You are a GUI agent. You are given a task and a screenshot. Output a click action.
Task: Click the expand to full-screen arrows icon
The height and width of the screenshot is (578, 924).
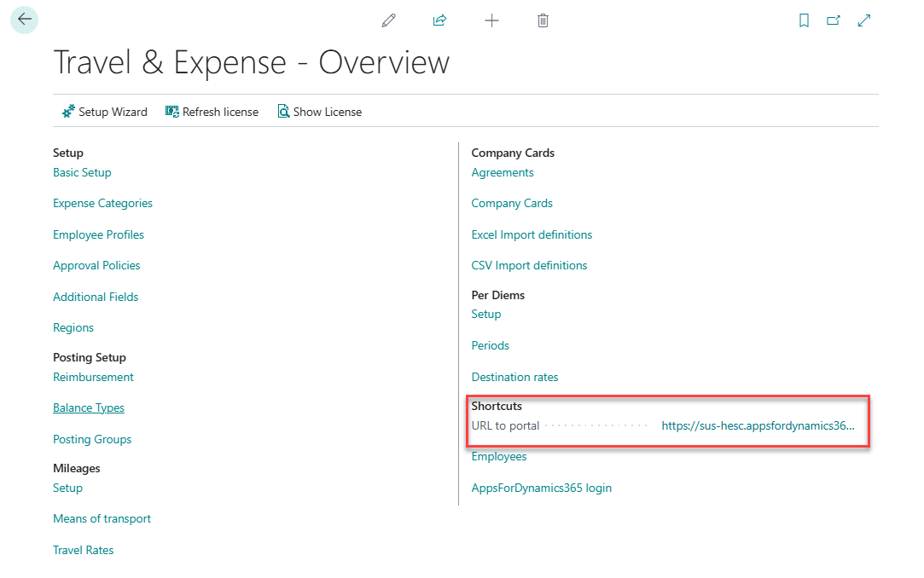click(864, 20)
